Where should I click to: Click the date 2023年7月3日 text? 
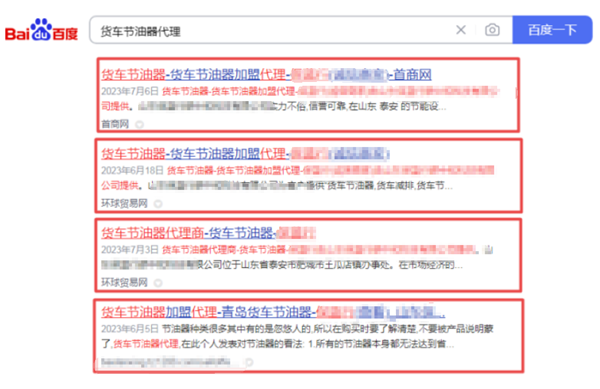130,250
